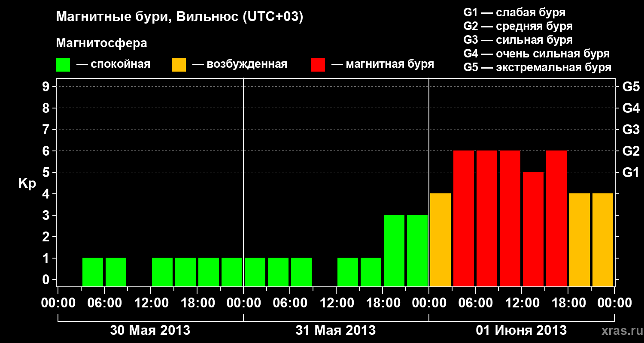This screenshot has height=343, width=644.
Task: Click the green 15:00–18:00 bar on 31 Мая
Action: pos(371,272)
